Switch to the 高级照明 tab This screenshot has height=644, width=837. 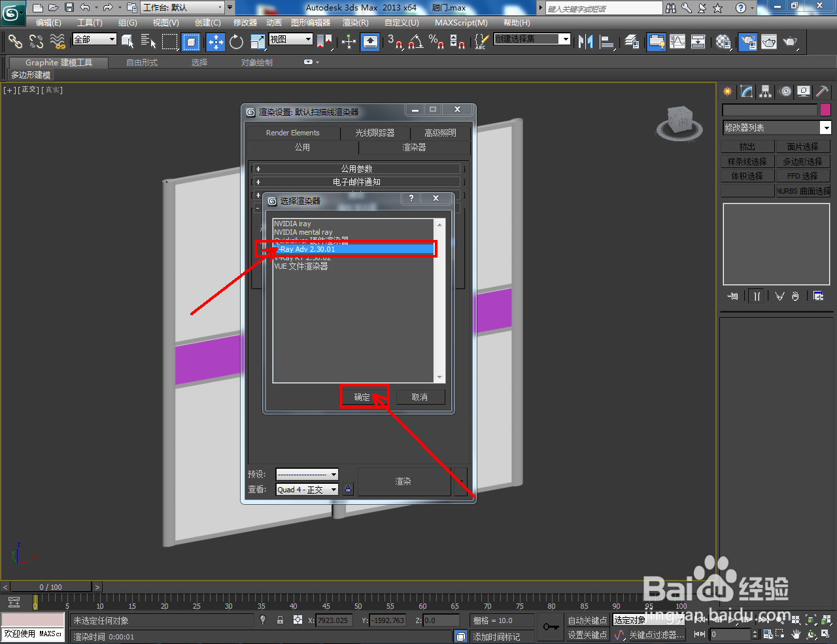pyautogui.click(x=440, y=133)
